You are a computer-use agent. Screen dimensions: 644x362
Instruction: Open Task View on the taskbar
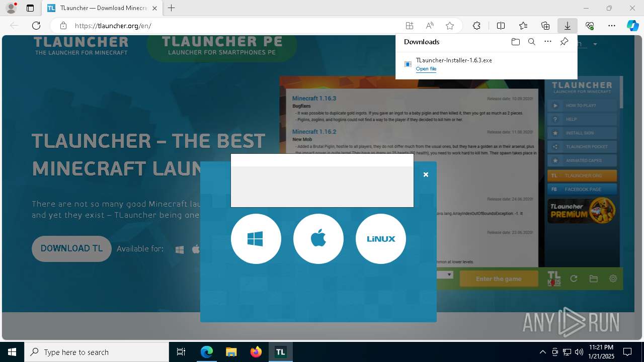(181, 352)
